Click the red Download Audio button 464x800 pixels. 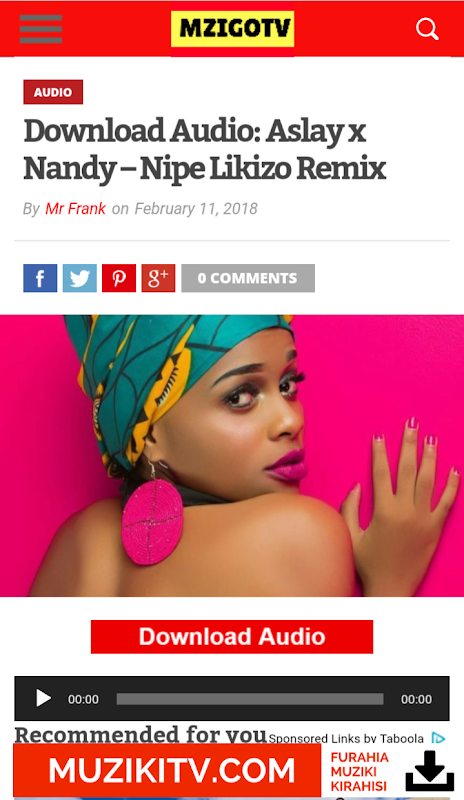pyautogui.click(x=232, y=637)
